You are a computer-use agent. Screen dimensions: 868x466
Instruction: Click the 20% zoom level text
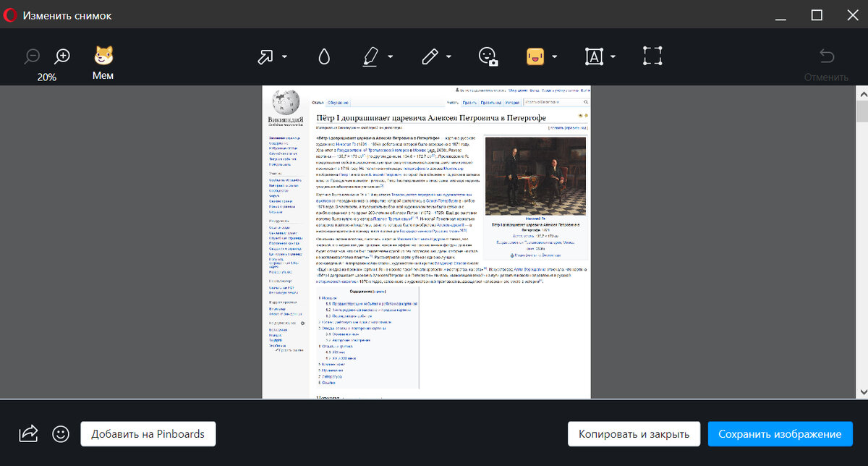click(x=47, y=77)
